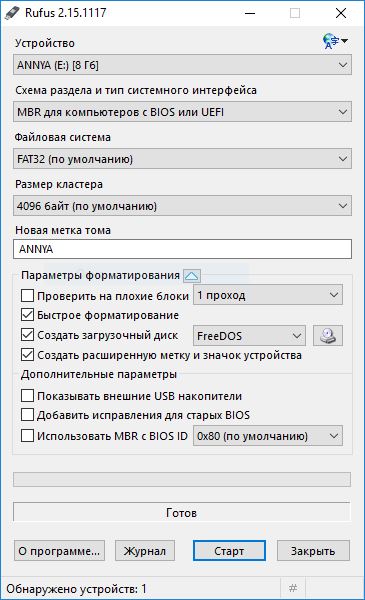Viewport: 365px width, 600px height.
Task: Open the '1 проход' passes dropdown
Action: click(268, 295)
